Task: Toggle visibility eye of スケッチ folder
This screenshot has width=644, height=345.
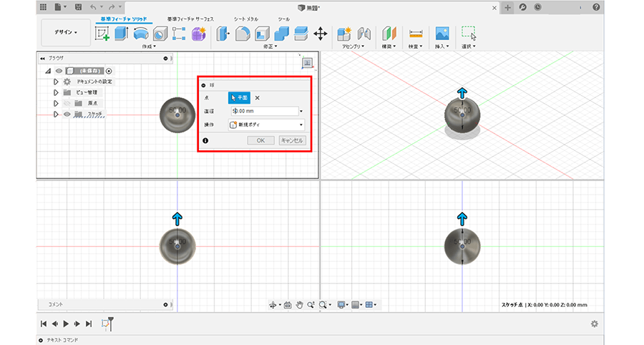Action: coord(67,114)
